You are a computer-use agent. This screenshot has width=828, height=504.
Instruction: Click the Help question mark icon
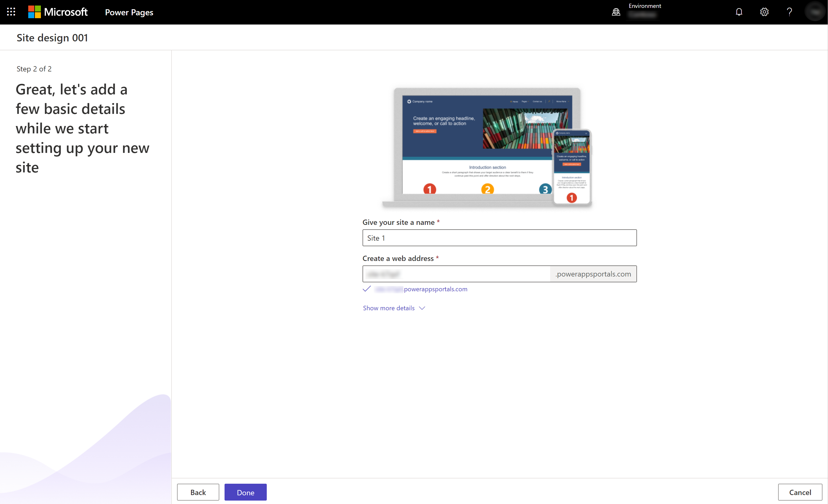pyautogui.click(x=789, y=12)
